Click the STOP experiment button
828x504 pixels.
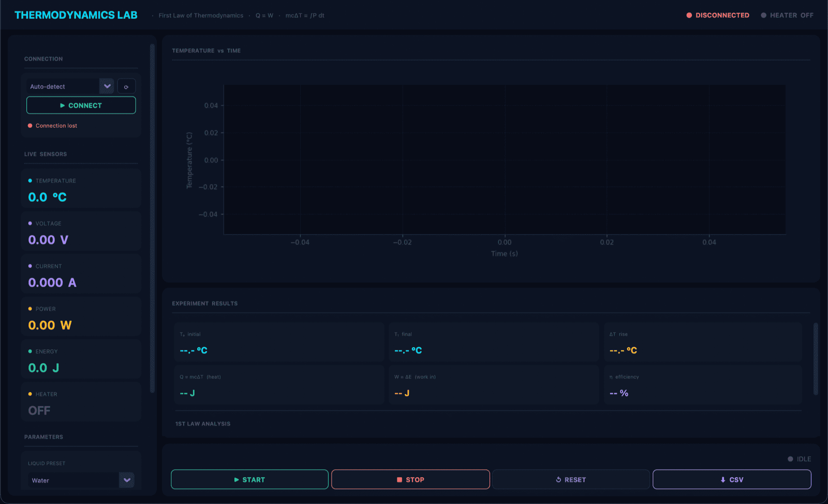point(410,480)
